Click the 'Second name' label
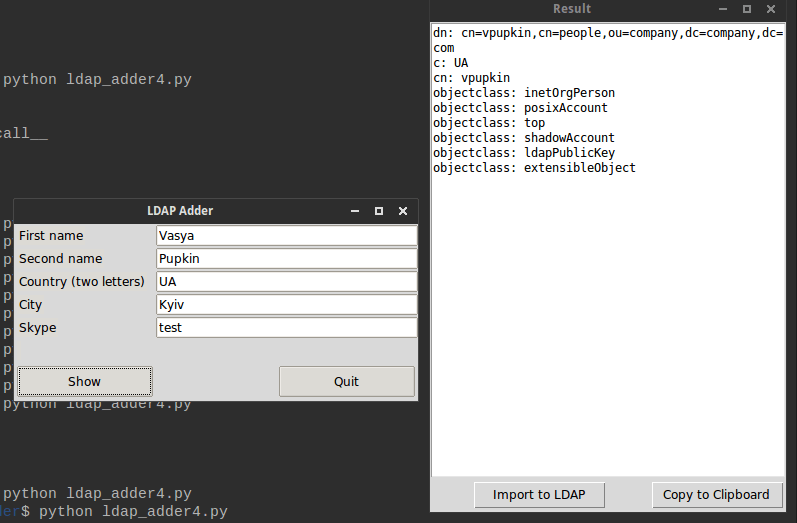797x523 pixels. point(60,259)
